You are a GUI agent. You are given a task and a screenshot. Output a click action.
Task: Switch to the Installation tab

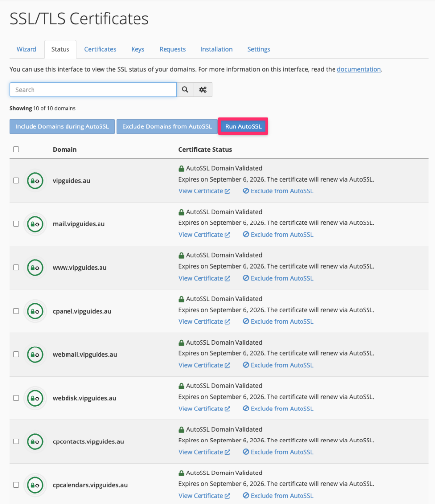coord(217,49)
